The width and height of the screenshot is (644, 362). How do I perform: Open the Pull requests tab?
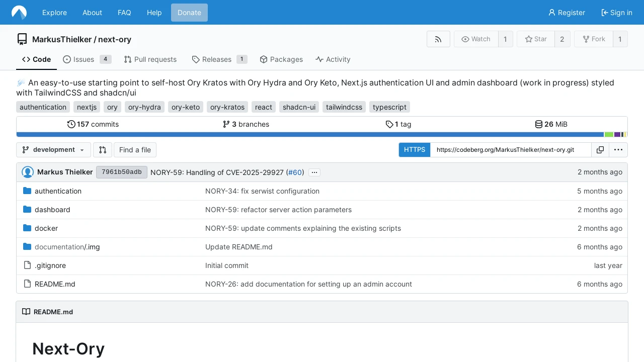click(150, 59)
